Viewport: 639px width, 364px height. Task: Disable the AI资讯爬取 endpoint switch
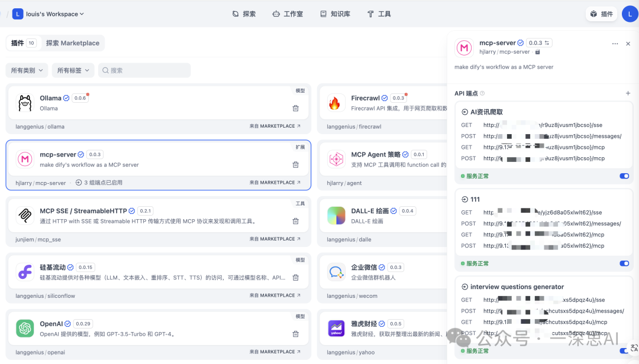pyautogui.click(x=624, y=175)
